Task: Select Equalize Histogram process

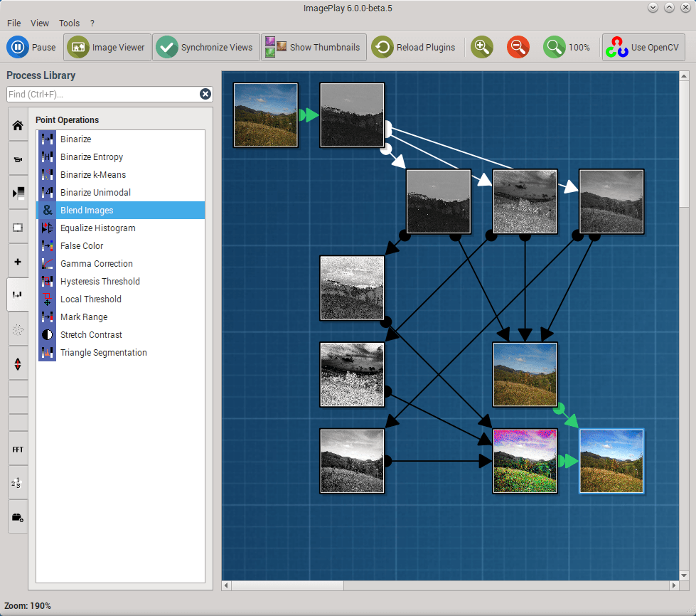Action: (x=121, y=228)
